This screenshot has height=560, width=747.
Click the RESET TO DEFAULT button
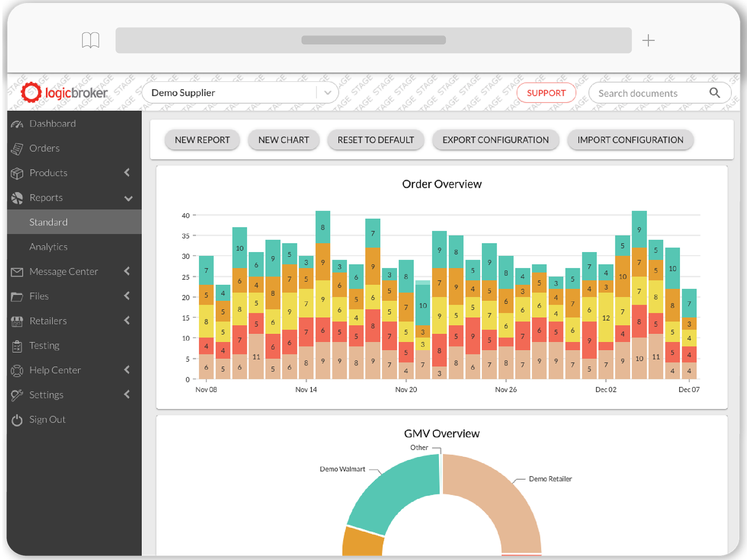tap(376, 140)
